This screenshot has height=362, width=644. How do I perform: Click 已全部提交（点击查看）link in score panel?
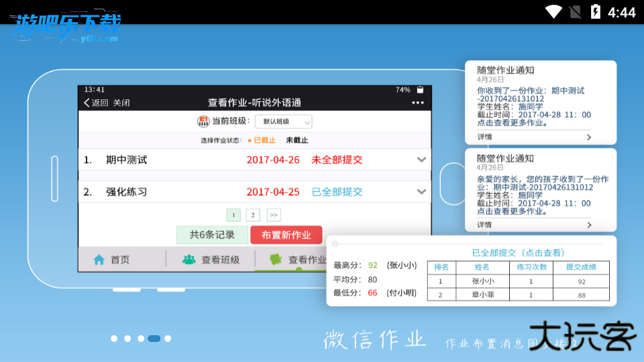[x=519, y=253]
